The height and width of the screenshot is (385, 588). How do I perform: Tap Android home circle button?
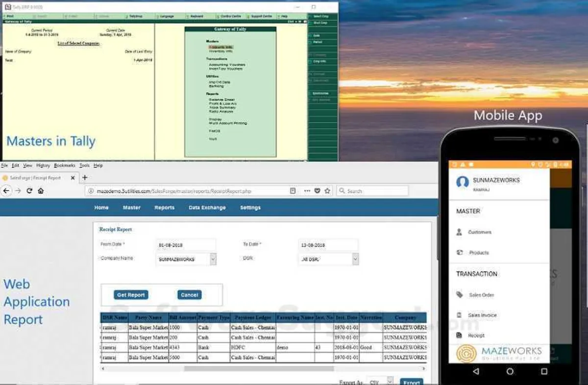[510, 372]
